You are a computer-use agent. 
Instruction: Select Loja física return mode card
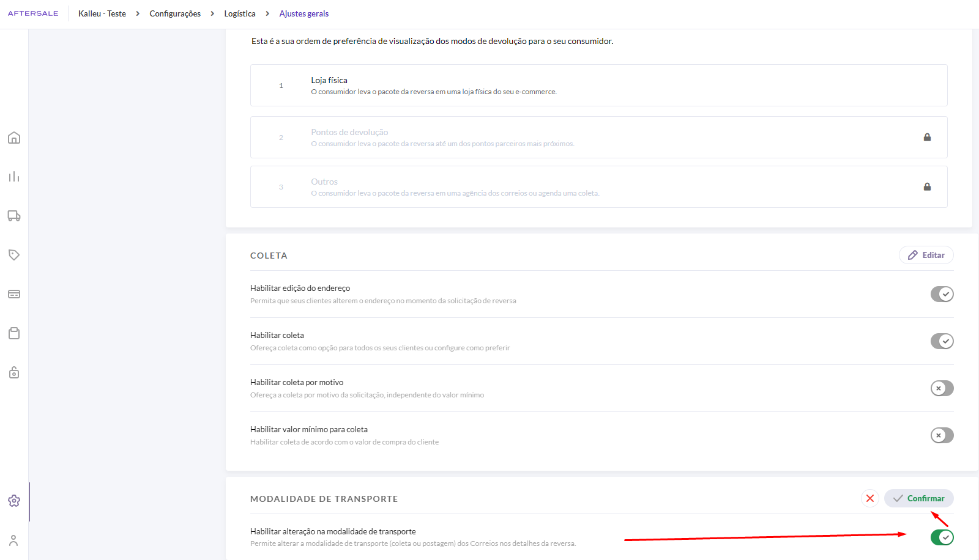point(599,85)
